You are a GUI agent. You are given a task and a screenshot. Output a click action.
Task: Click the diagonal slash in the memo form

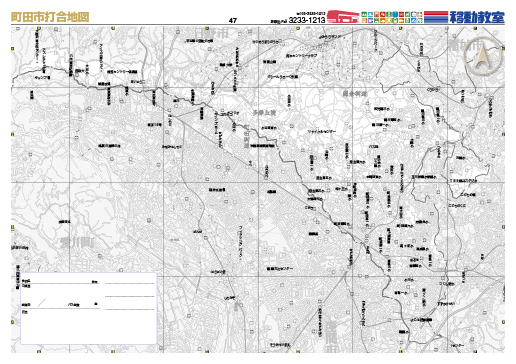click(x=42, y=303)
